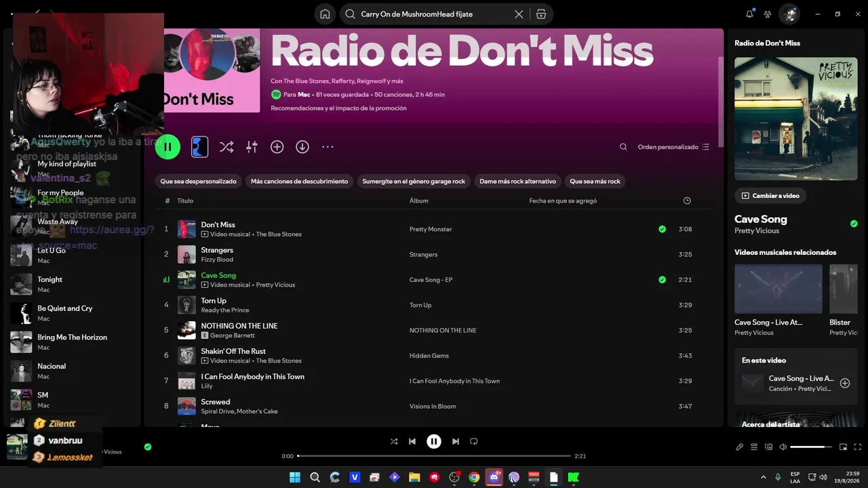
Task: Click the song progress bar
Action: pos(435,456)
